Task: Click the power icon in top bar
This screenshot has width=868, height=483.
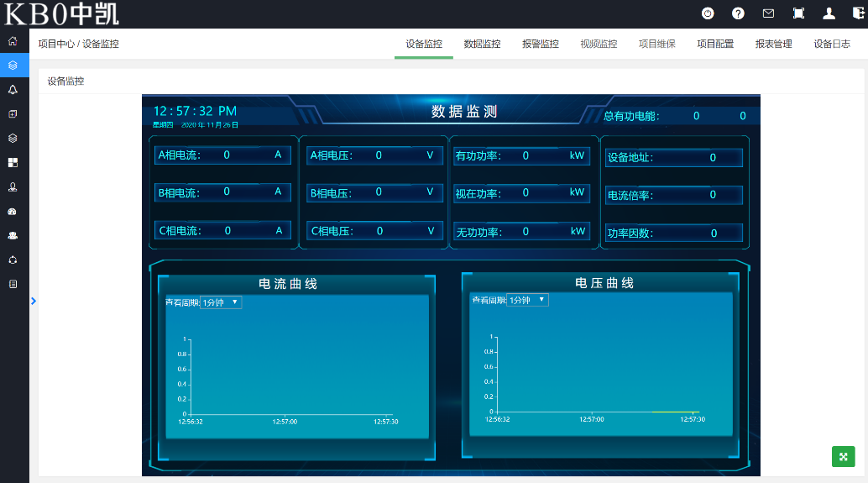Action: pyautogui.click(x=708, y=13)
